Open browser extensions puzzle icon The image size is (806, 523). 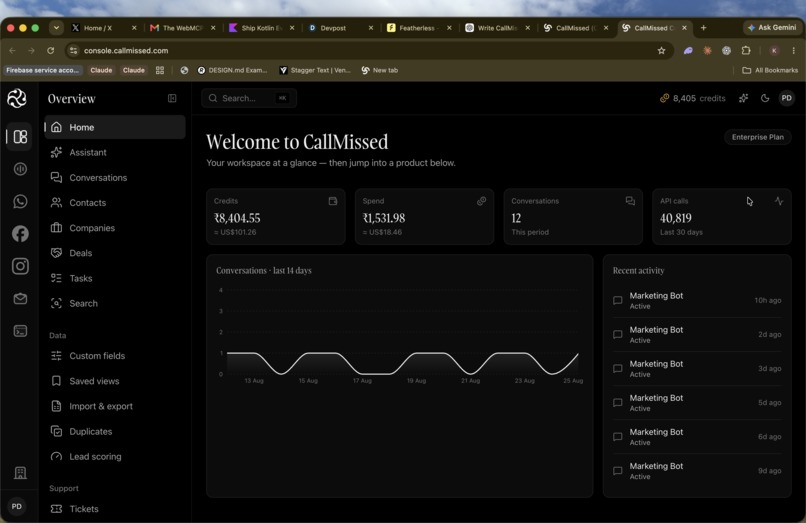point(746,50)
